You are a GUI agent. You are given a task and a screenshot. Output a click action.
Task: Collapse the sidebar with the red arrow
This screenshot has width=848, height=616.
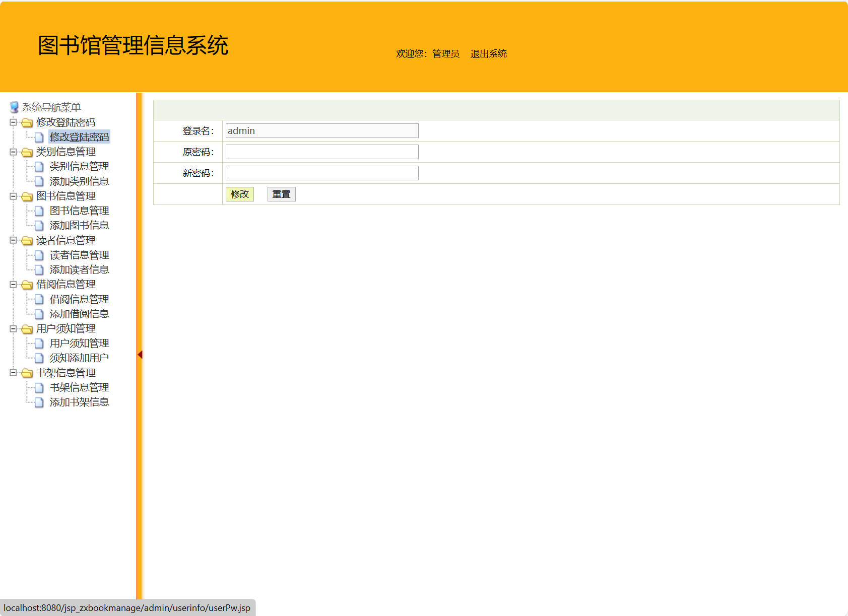[x=140, y=354]
